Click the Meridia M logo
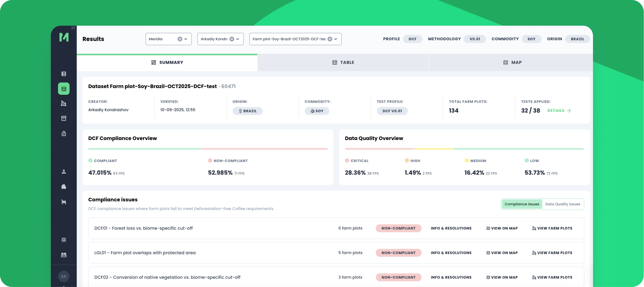This screenshot has height=287, width=644. pyautogui.click(x=64, y=37)
